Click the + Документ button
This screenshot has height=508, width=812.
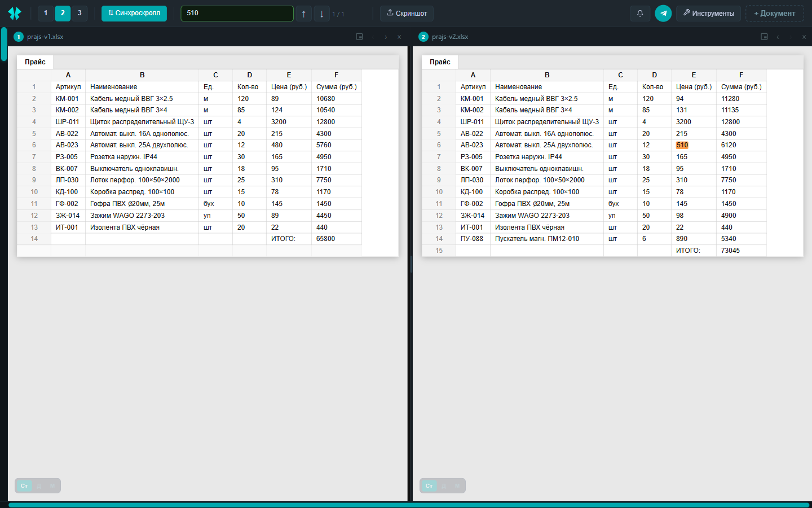775,13
